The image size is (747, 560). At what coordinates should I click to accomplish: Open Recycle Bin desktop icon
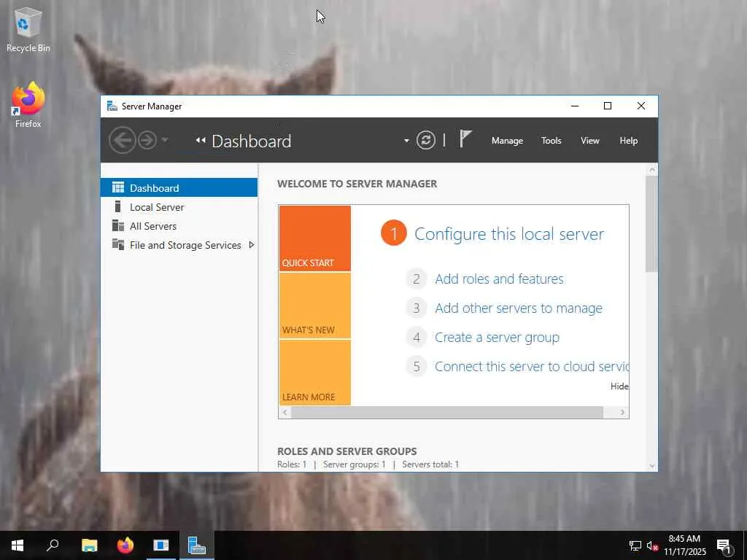[28, 30]
